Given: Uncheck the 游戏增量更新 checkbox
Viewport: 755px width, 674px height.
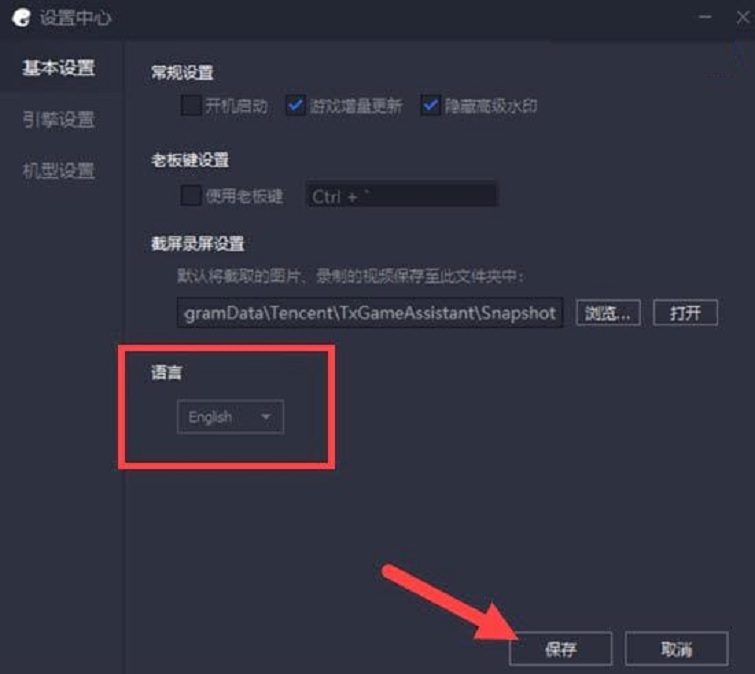Looking at the screenshot, I should click(x=296, y=105).
